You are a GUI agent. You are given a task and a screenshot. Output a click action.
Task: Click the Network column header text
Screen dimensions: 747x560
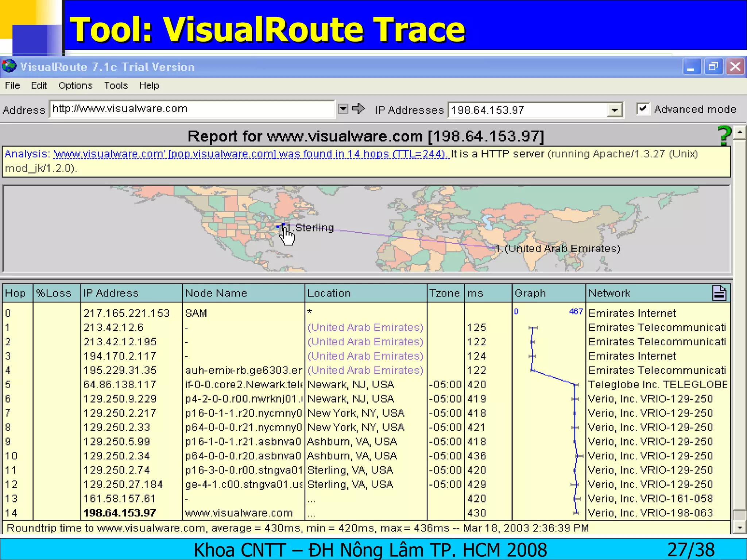609,293
